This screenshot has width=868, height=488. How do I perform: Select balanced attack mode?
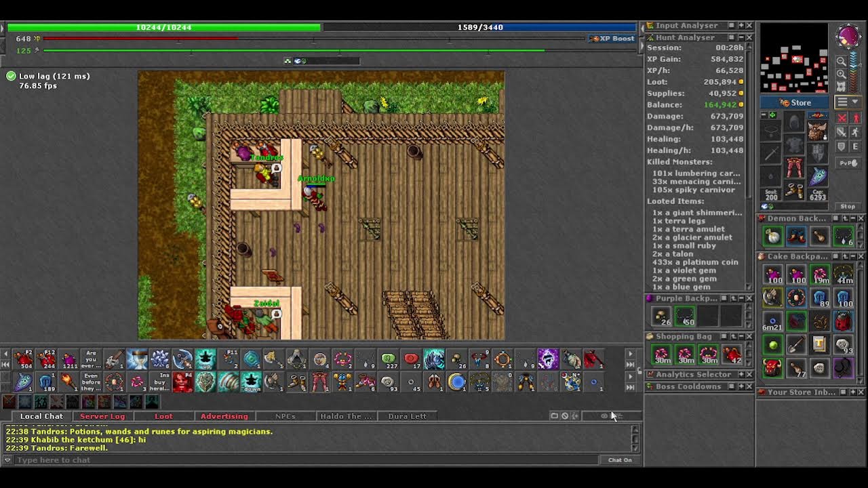click(842, 132)
